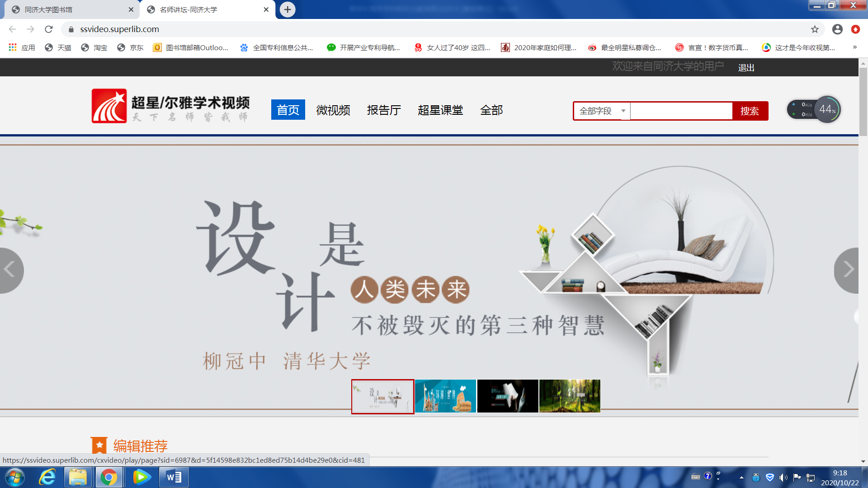Open 全国专利信息公共 bookmark
The image size is (868, 488).
tap(277, 47)
